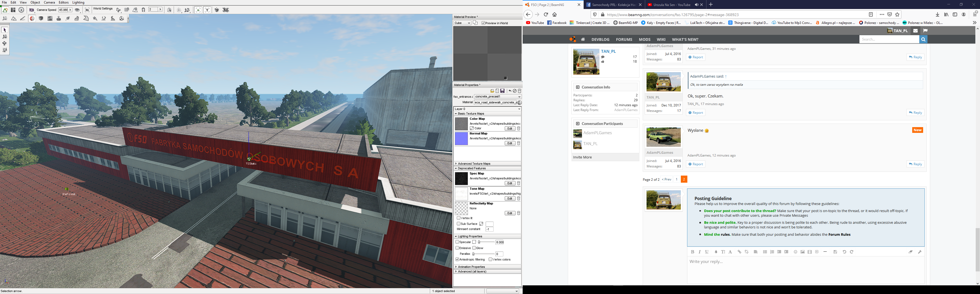Click Edit button for Spec Map

[x=510, y=183]
